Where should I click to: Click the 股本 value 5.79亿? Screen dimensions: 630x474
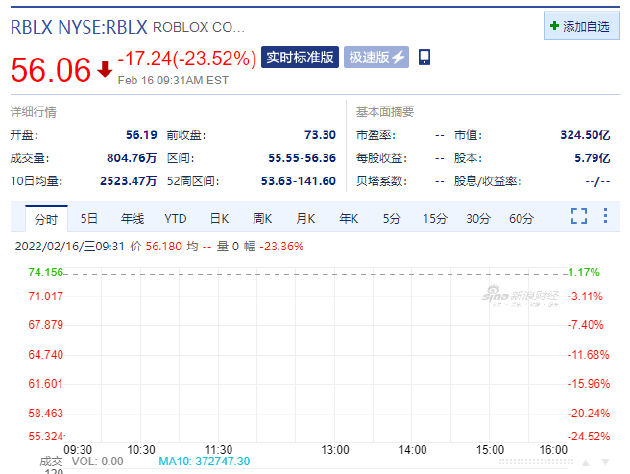592,158
